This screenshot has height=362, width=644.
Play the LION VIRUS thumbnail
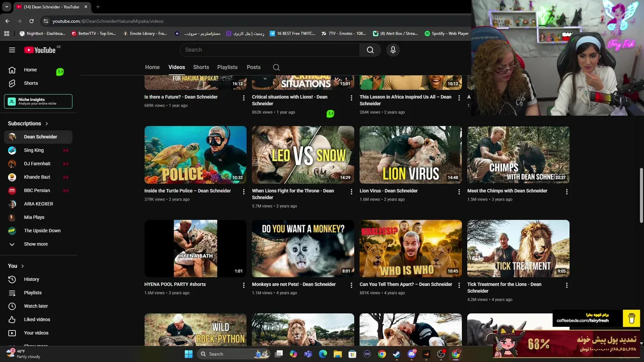411,155
